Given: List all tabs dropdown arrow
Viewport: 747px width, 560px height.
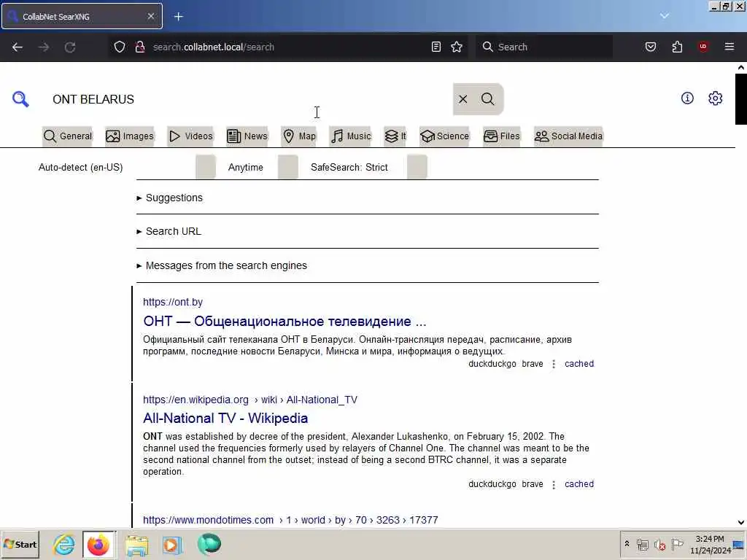Looking at the screenshot, I should [664, 16].
